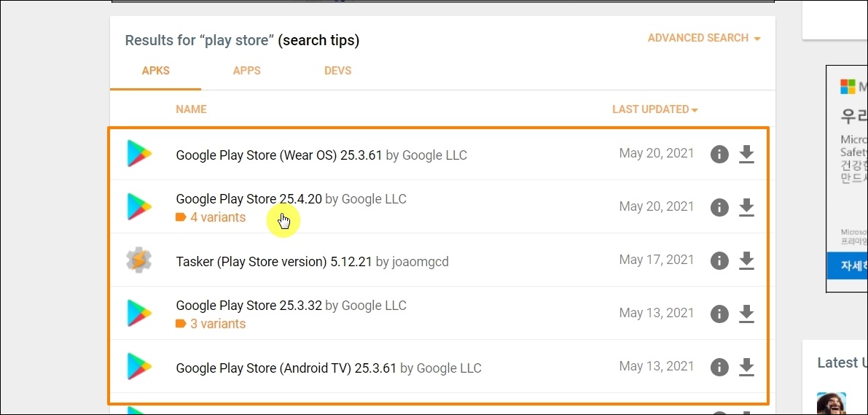Screen dimensions: 868x415
Task: Download Google Play Store (Wear OS) 25.3.61
Action: pos(747,154)
